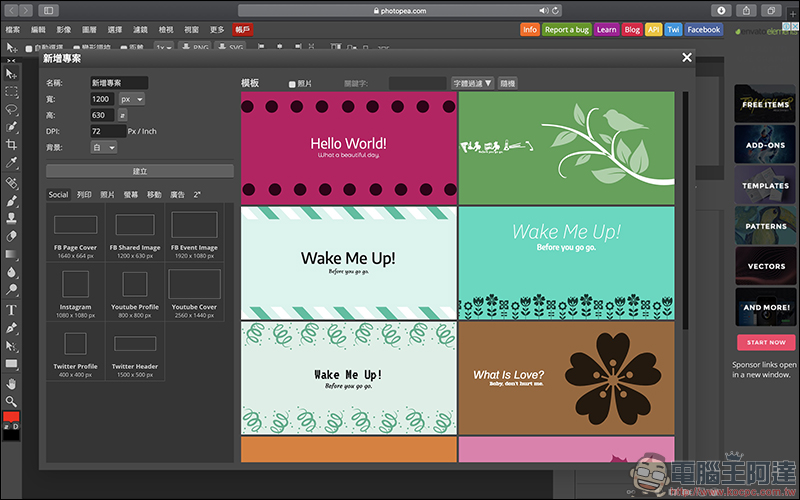Select the Pen tool
The height and width of the screenshot is (500, 800).
[11, 328]
